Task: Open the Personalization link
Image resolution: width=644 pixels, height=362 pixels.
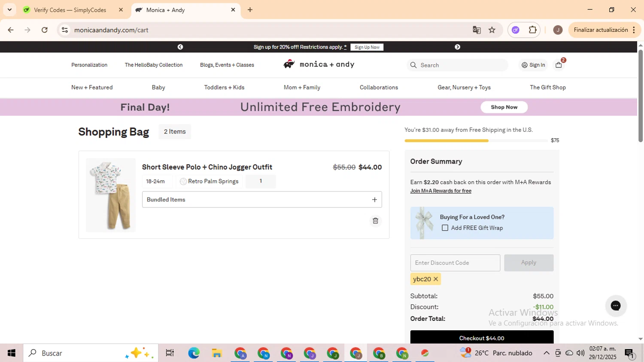Action: [x=89, y=65]
